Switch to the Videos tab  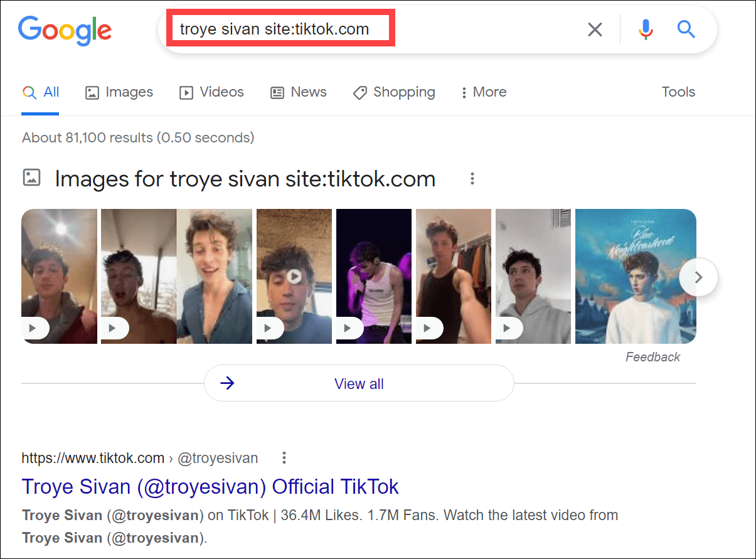tap(211, 92)
